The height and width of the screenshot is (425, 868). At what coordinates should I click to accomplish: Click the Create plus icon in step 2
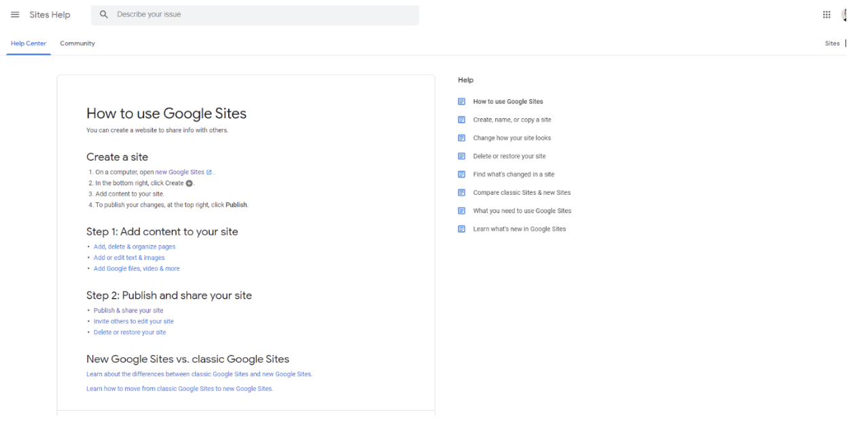pyautogui.click(x=189, y=183)
